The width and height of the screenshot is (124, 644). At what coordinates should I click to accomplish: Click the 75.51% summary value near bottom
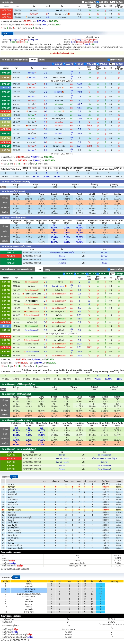tap(112, 619)
